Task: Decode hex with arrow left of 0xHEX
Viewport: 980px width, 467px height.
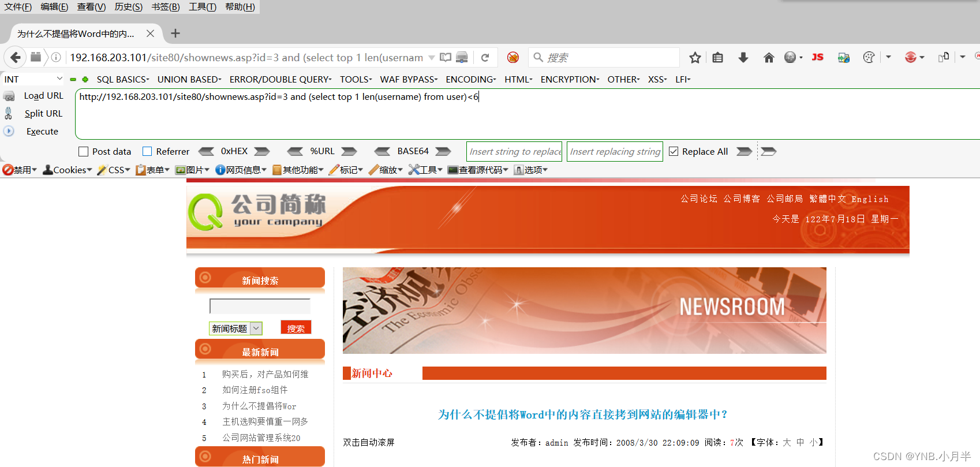Action: tap(206, 151)
